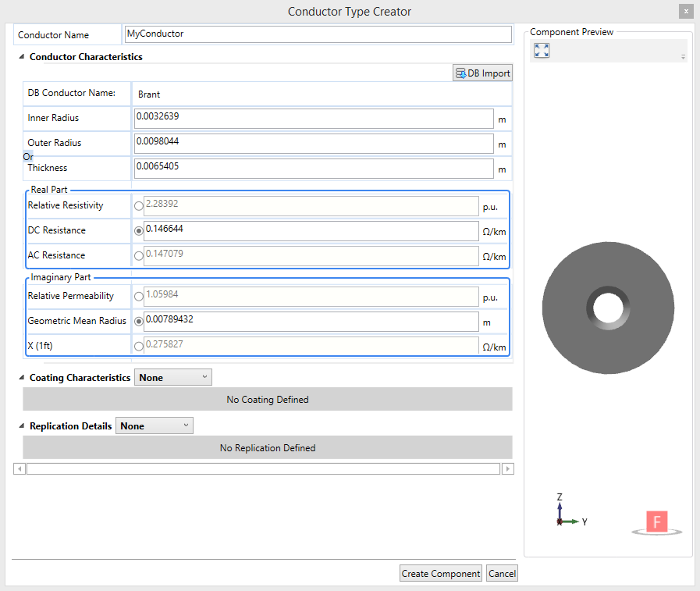Click the Conductor Name input field
Viewport: 700px width, 591px height.
(318, 34)
